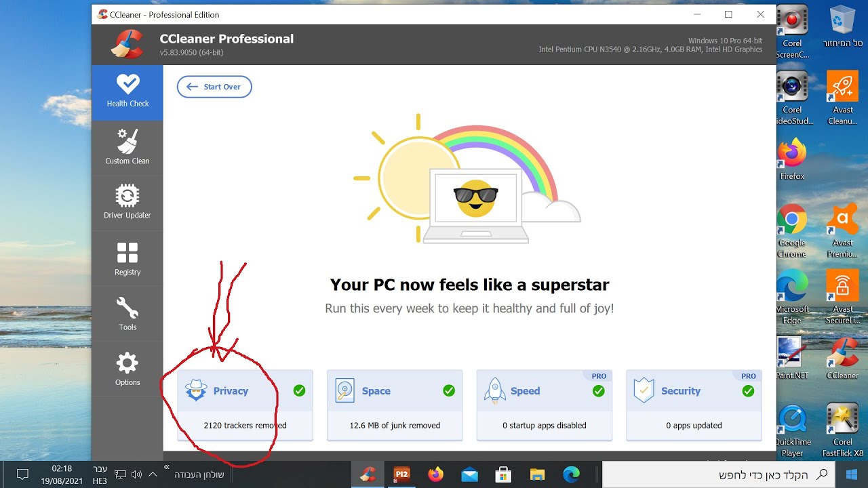This screenshot has width=868, height=488.
Task: Open the volume tray icon
Action: click(136, 474)
